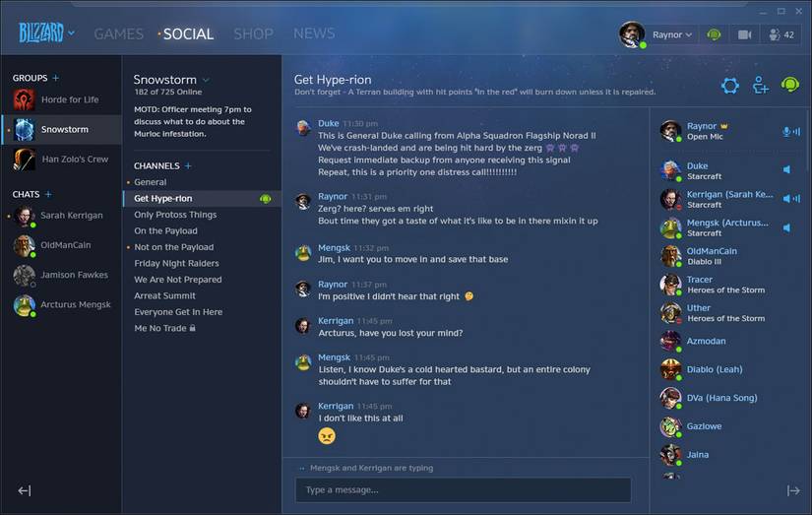This screenshot has height=515, width=812.
Task: Click the headset icon in top bar
Action: coord(714,34)
